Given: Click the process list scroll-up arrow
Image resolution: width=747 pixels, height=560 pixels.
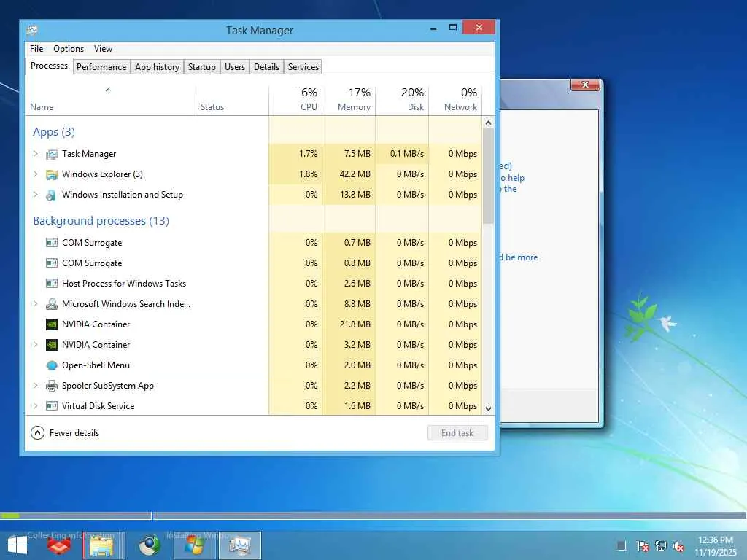Looking at the screenshot, I should click(x=488, y=122).
